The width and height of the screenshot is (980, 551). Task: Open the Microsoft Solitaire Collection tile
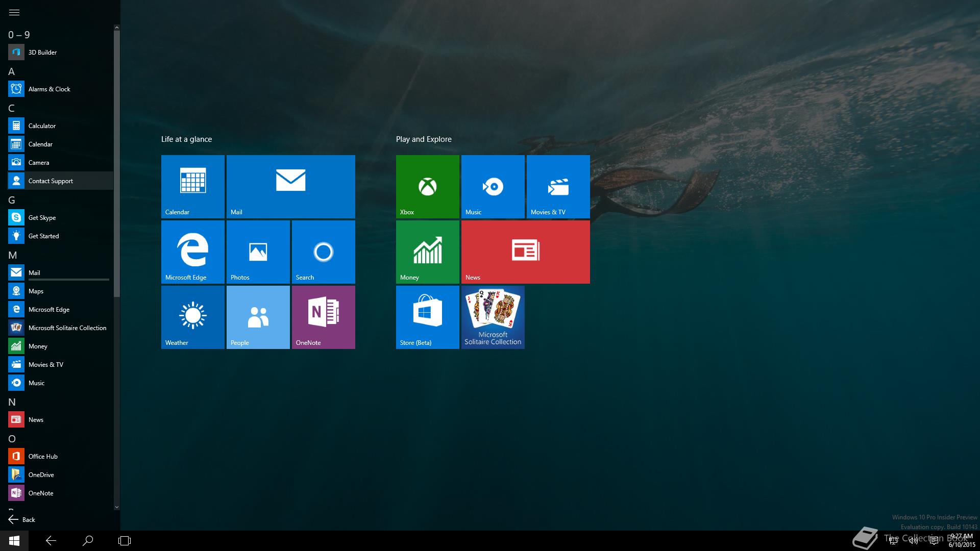coord(493,317)
